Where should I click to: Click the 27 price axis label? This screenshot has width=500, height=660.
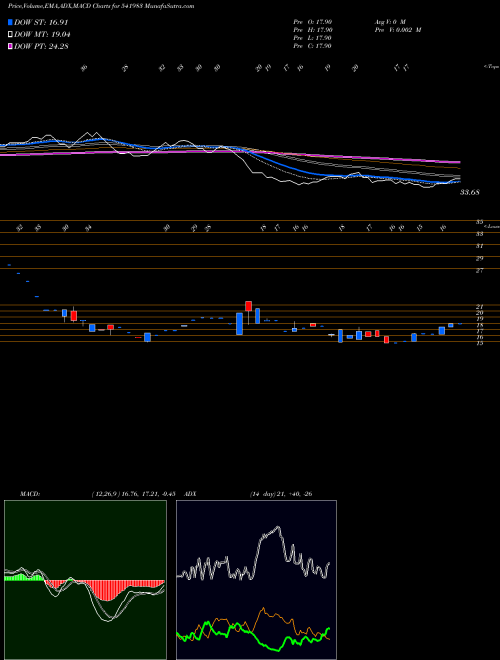479,271
